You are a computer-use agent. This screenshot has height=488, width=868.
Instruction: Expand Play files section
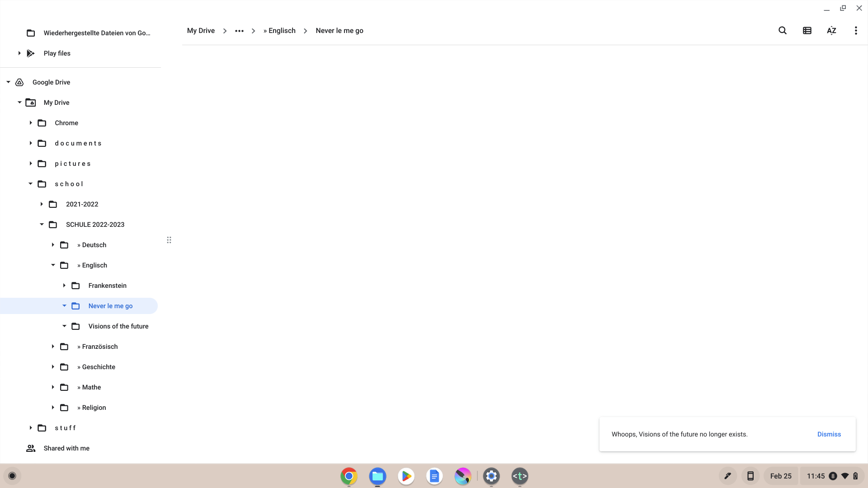click(x=19, y=53)
